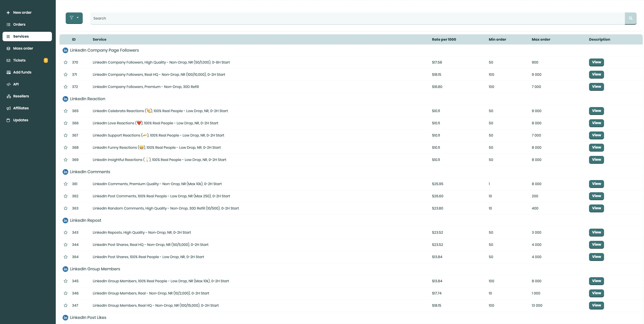Open Mass order page
The width and height of the screenshot is (644, 324).
pyautogui.click(x=27, y=48)
